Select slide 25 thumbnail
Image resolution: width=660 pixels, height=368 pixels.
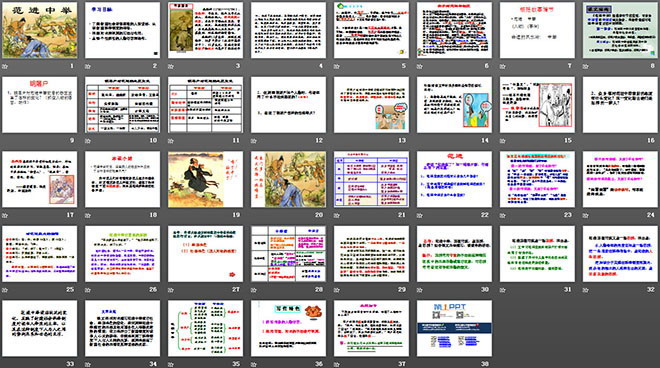pyautogui.click(x=40, y=254)
